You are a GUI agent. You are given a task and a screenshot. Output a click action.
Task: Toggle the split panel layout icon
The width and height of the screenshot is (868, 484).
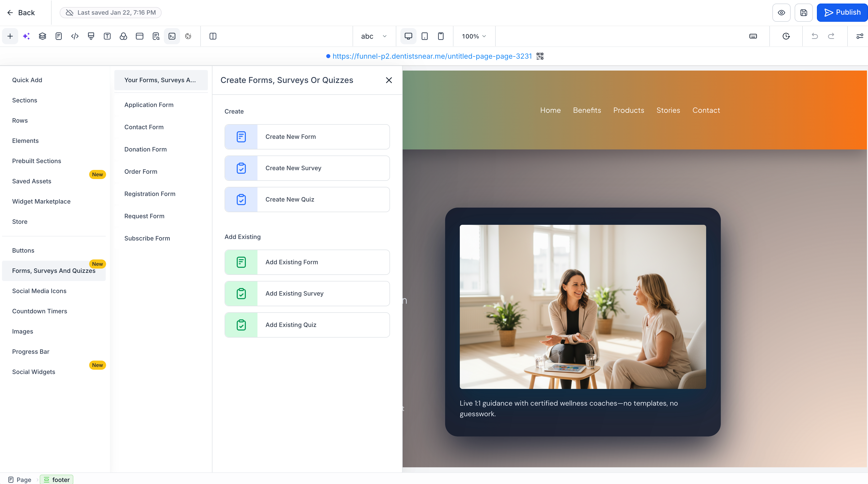click(x=213, y=36)
